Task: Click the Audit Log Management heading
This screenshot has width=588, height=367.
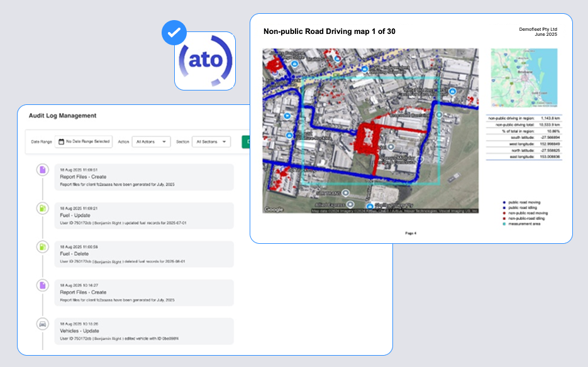Action: tap(62, 116)
